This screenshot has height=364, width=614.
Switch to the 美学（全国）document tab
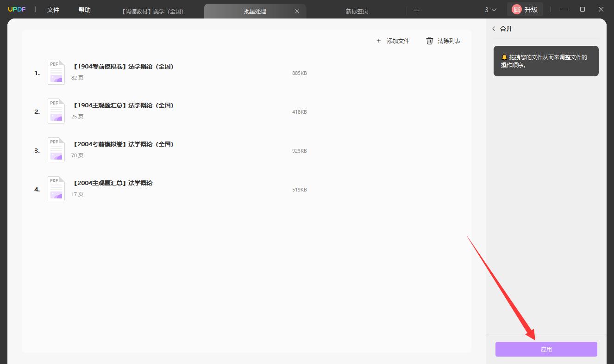[x=153, y=11]
